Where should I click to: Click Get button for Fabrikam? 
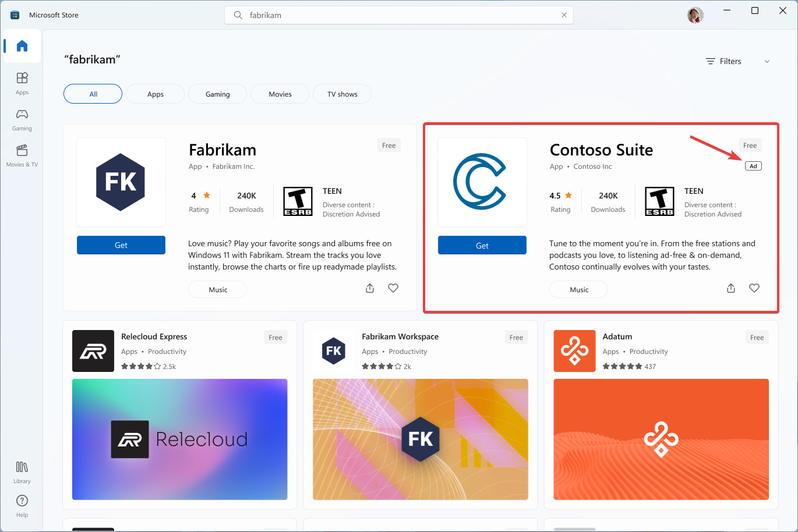[x=121, y=245]
